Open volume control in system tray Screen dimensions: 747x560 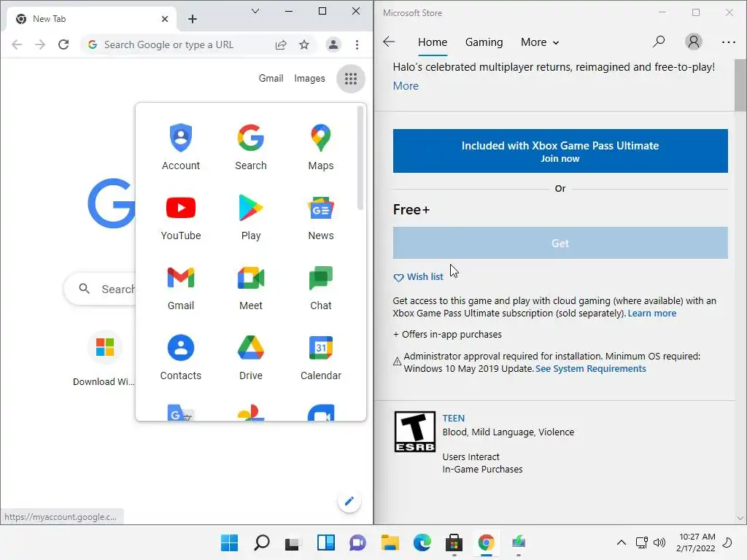pos(659,542)
